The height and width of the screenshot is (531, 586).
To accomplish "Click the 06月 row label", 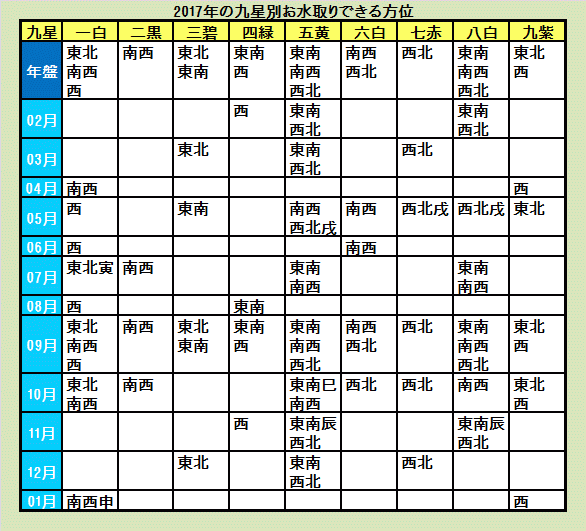I will 41,246.
